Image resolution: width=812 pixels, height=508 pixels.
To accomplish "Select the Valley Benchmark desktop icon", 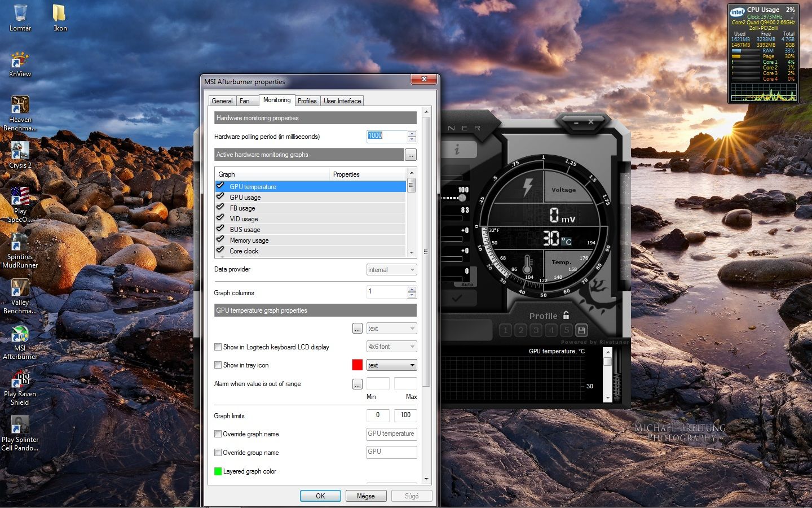I will 20,296.
